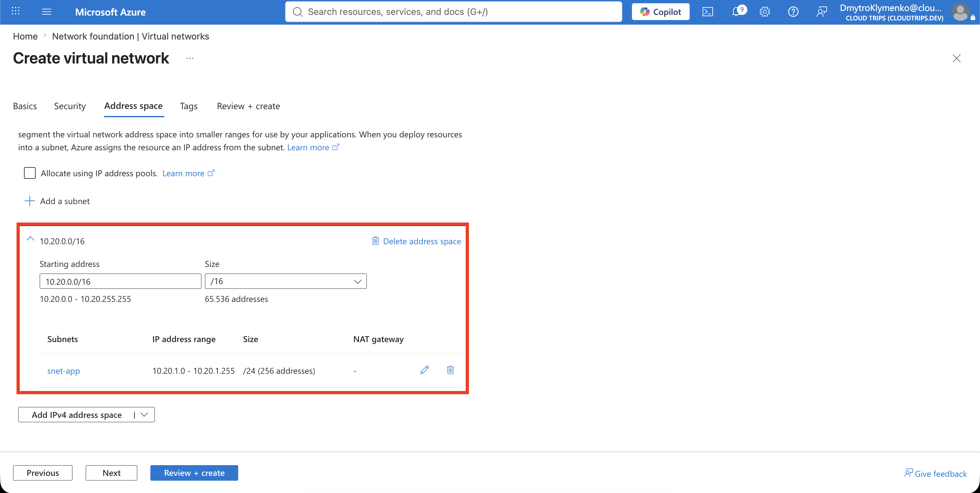Collapse the 10.20.0.0/16 address space
The height and width of the screenshot is (493, 980).
30,239
